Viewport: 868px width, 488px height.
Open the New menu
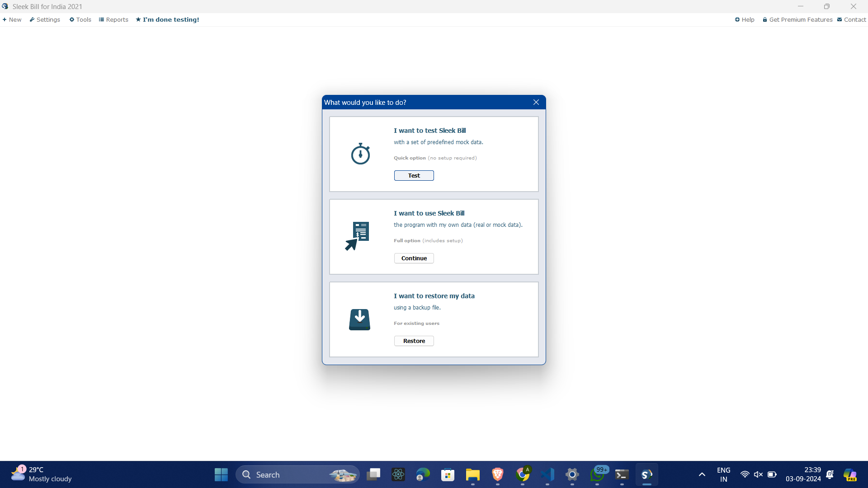12,19
